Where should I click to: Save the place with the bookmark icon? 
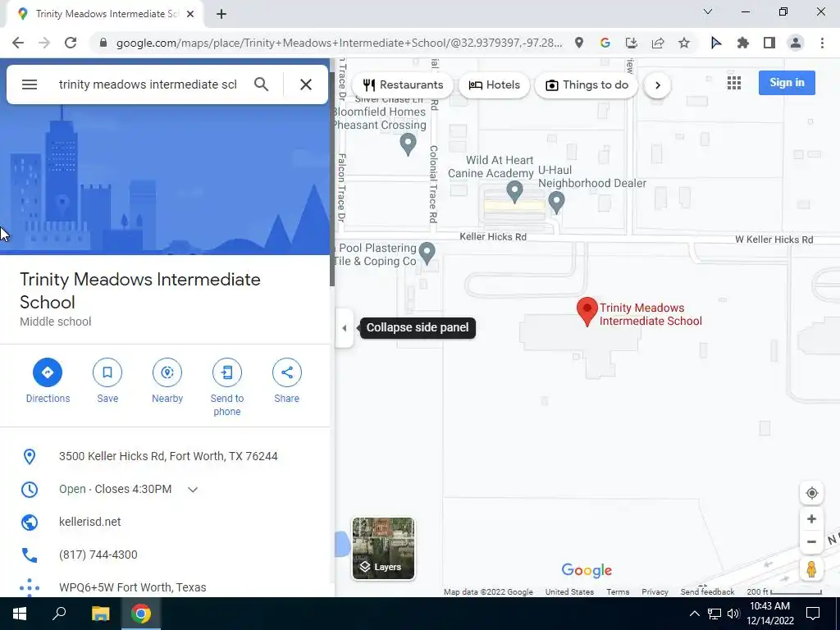[107, 372]
